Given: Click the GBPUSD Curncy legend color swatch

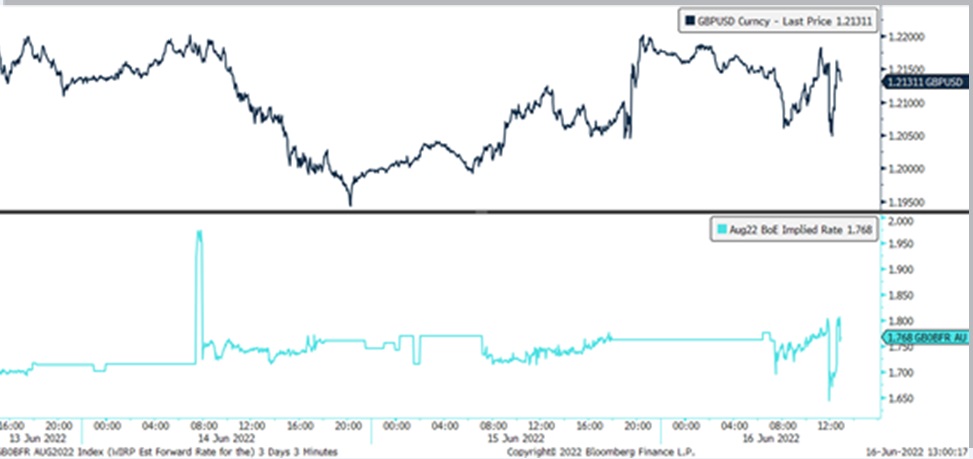Looking at the screenshot, I should (688, 20).
